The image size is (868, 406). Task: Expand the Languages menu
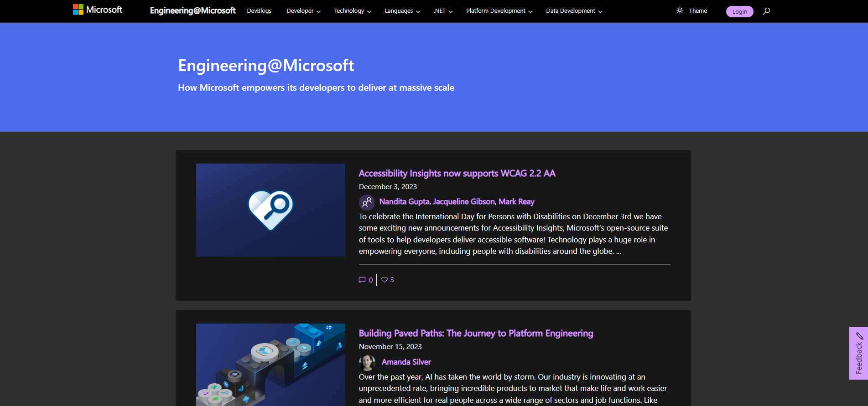click(x=402, y=11)
